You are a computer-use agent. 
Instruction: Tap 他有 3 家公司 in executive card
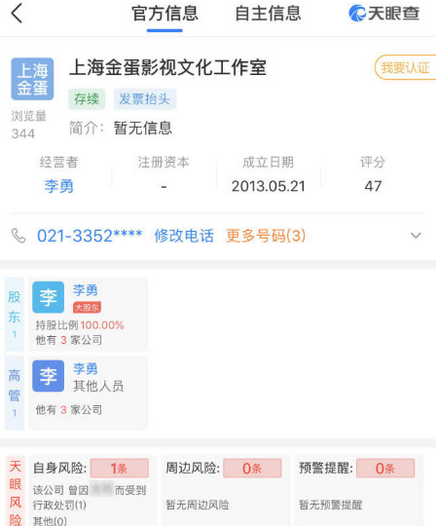coord(69,410)
